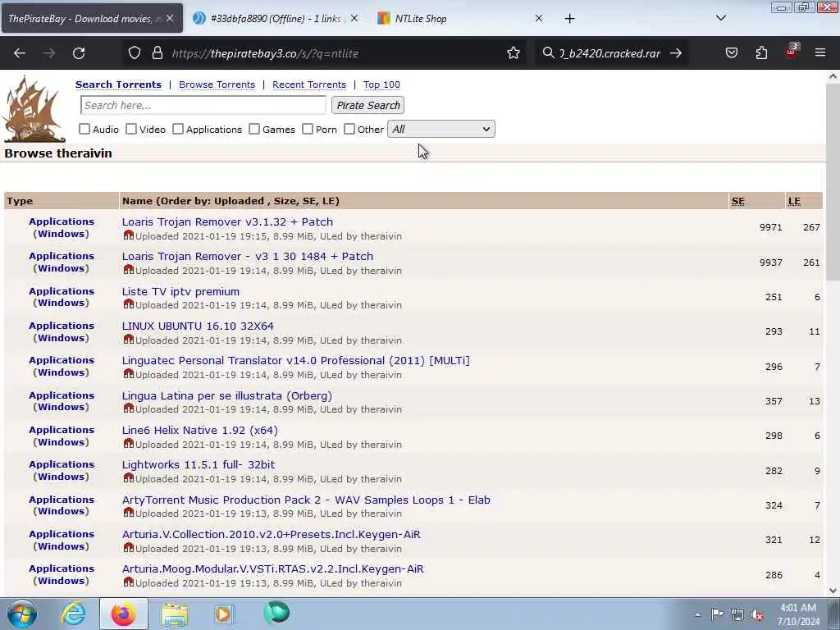Open the list all tabs chevron

pos(721,18)
